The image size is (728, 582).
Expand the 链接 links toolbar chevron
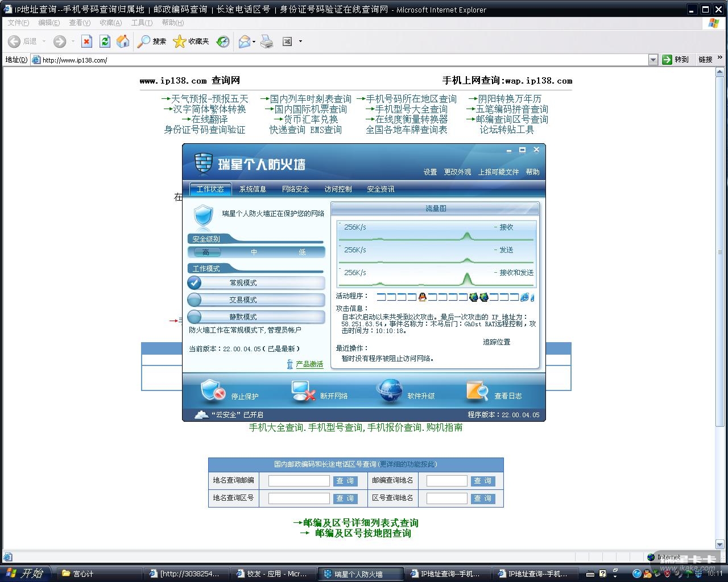point(720,57)
